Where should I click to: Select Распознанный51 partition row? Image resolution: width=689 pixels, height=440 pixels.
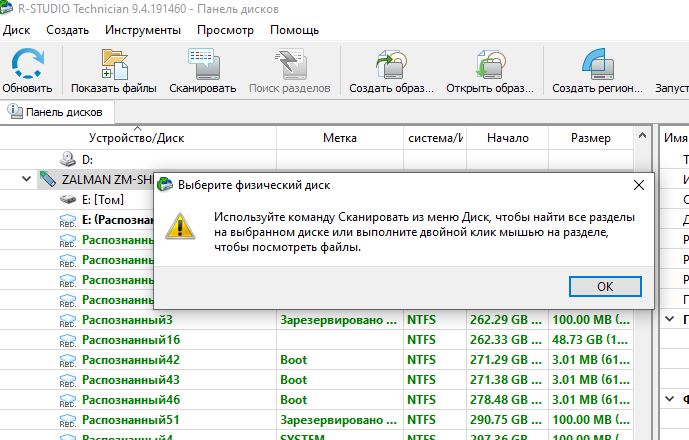coord(316,420)
